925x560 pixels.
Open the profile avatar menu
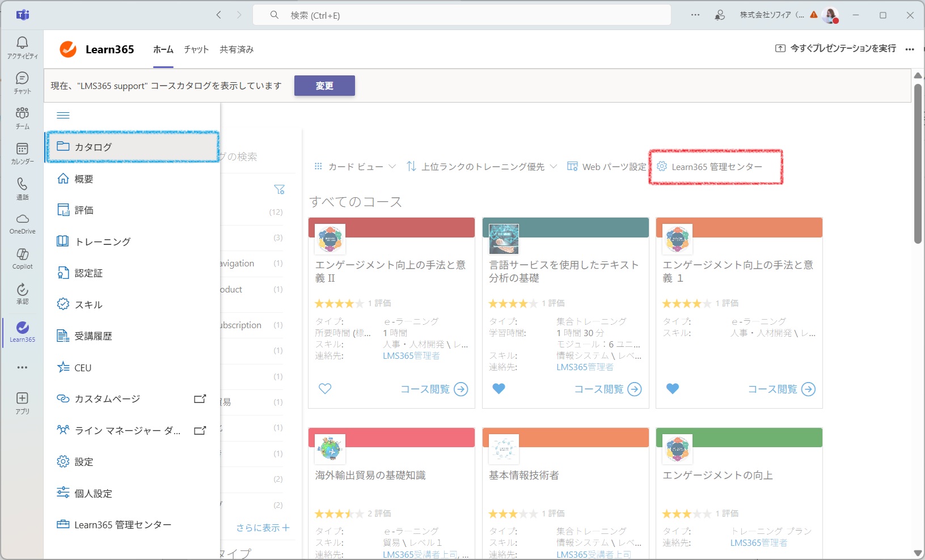(x=830, y=15)
